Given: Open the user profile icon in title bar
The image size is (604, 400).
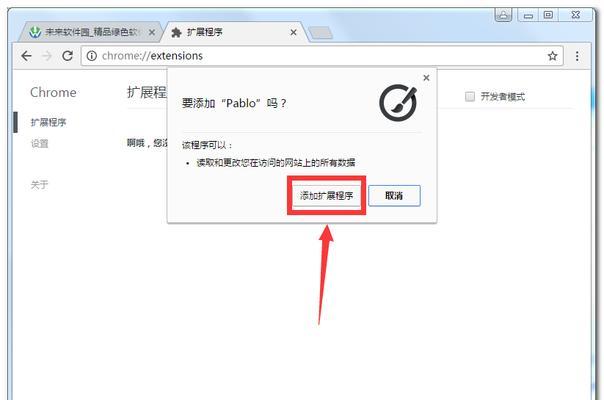Looking at the screenshot, I should [x=503, y=15].
